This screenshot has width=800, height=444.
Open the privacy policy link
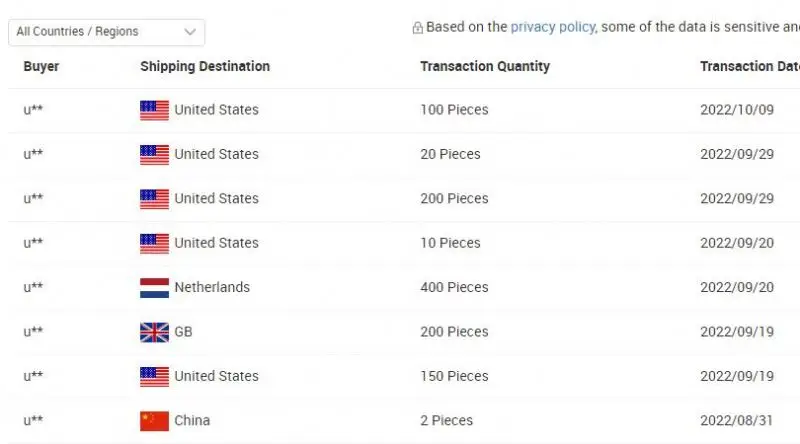(x=552, y=27)
